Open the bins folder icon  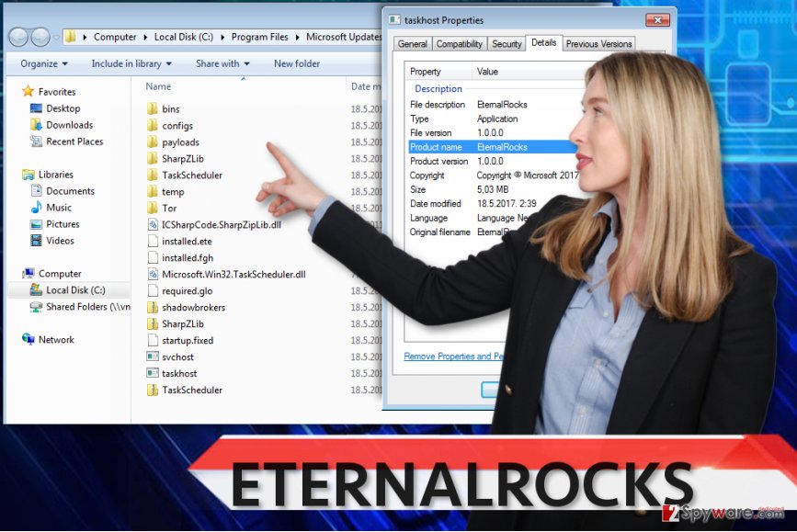tap(152, 108)
